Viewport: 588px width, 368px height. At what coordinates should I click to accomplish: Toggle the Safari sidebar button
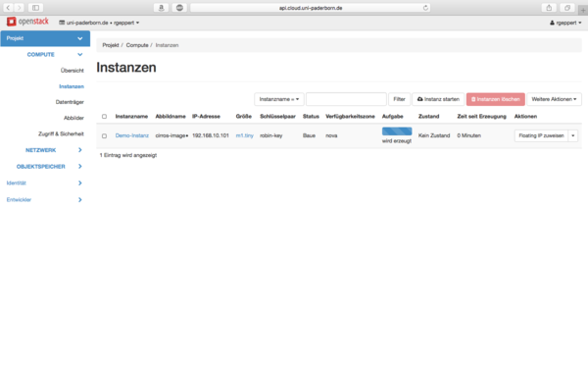coord(35,8)
